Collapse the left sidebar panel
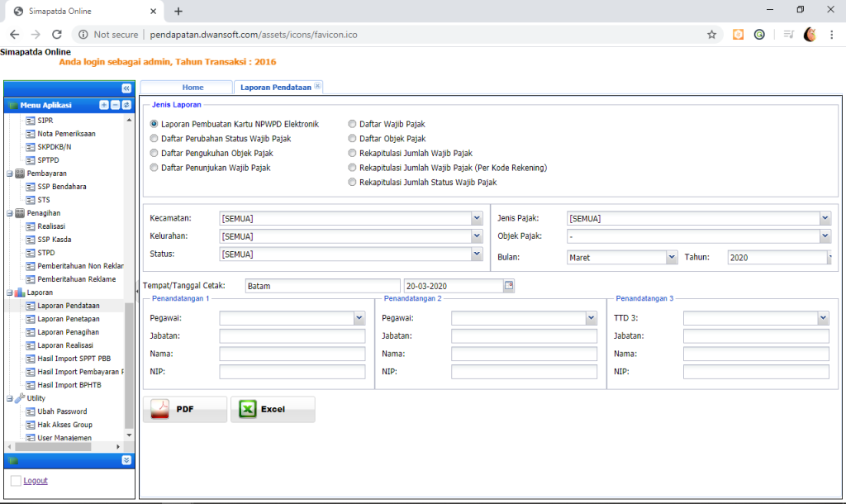Viewport: 846px width, 504px height. [x=126, y=88]
